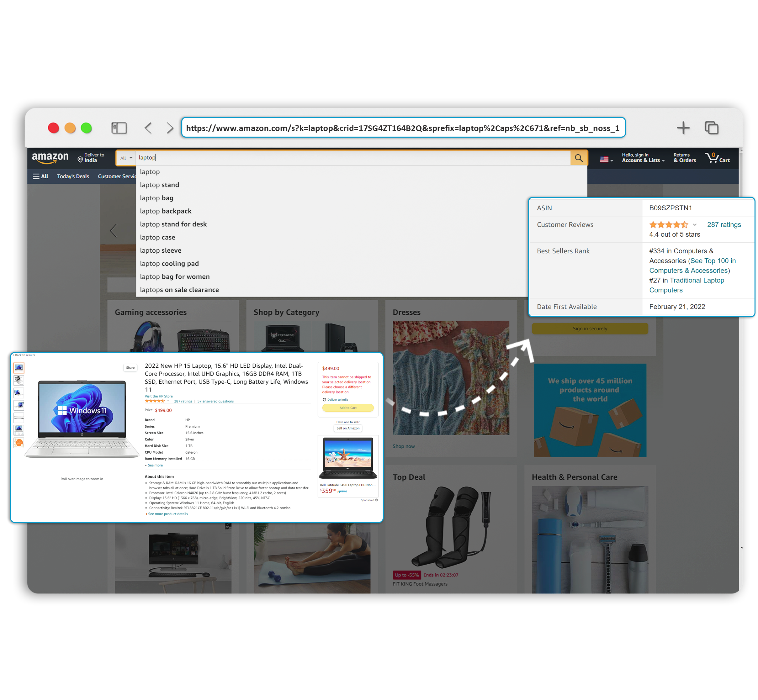Follow the Visit the HP Store link
The width and height of the screenshot is (758, 700).
pyautogui.click(x=158, y=396)
